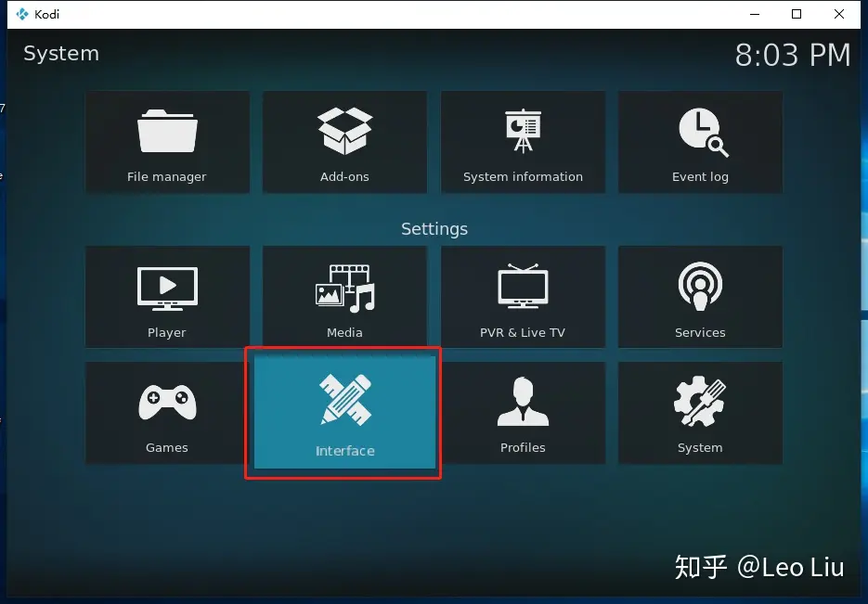The width and height of the screenshot is (868, 604).
Task: Open PVR & Live TV icon
Action: pyautogui.click(x=524, y=286)
